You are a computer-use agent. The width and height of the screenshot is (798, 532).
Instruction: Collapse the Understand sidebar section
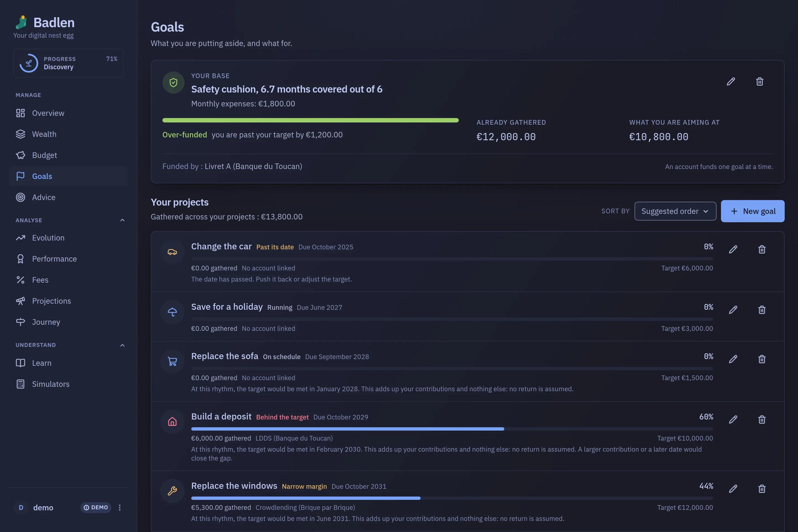tap(122, 345)
